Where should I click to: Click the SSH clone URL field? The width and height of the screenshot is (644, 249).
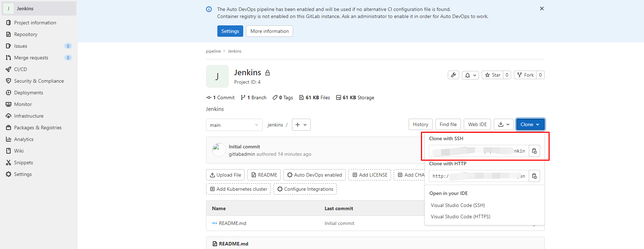pyautogui.click(x=479, y=151)
